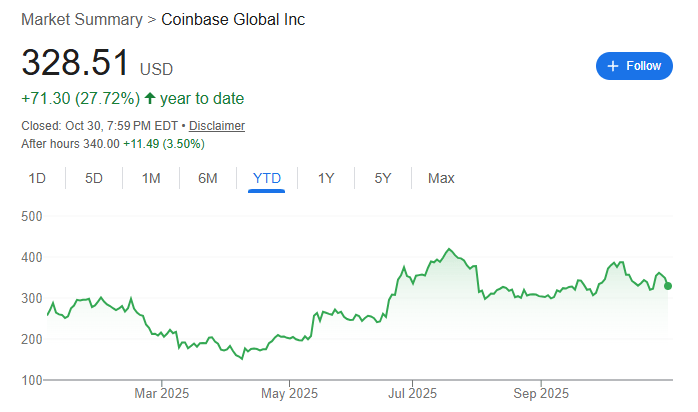This screenshot has width=698, height=412.
Task: Choose the 5Y time range
Action: pos(383,178)
